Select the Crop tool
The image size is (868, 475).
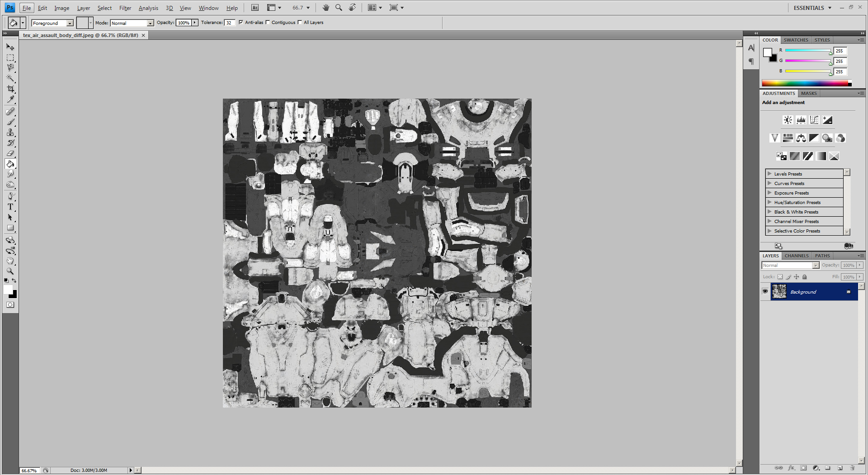[x=10, y=89]
